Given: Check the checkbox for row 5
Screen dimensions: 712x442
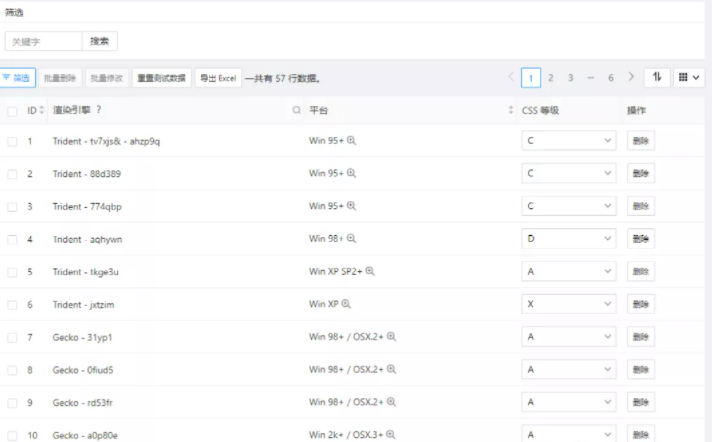Looking at the screenshot, I should [12, 273].
